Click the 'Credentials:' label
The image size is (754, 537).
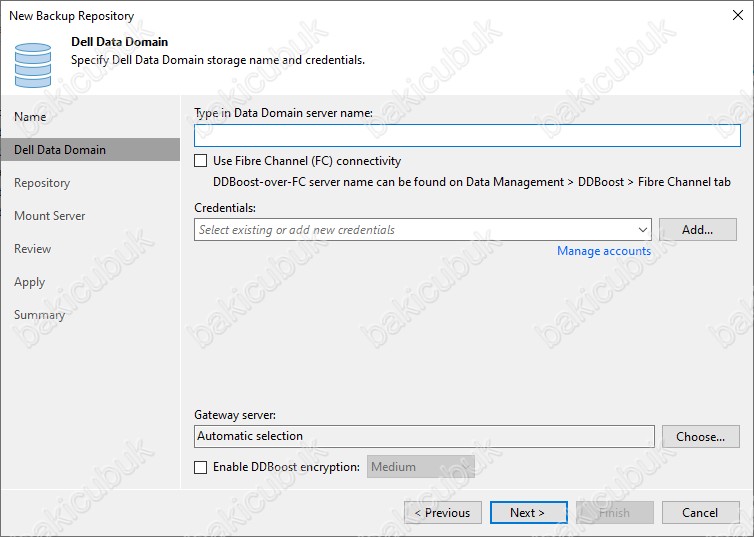pos(225,208)
